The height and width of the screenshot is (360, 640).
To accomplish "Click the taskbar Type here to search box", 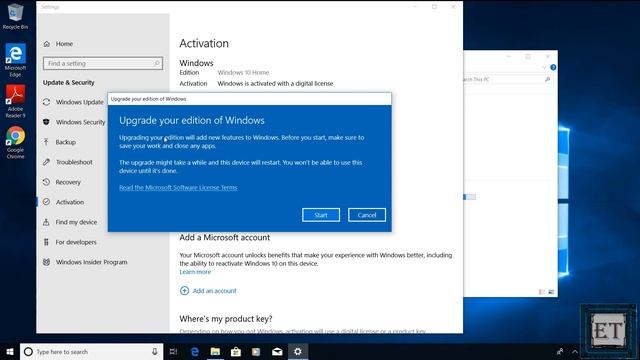I will tap(91, 351).
